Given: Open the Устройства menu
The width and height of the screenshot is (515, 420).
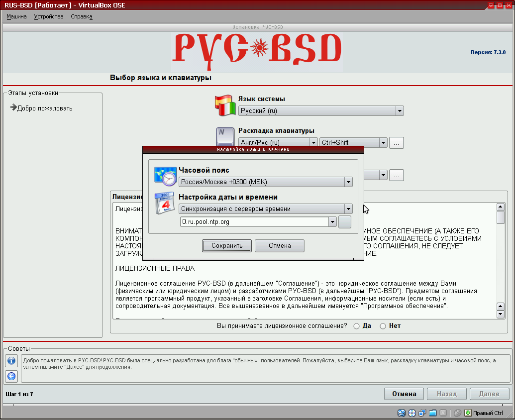Looking at the screenshot, I should coord(49,16).
